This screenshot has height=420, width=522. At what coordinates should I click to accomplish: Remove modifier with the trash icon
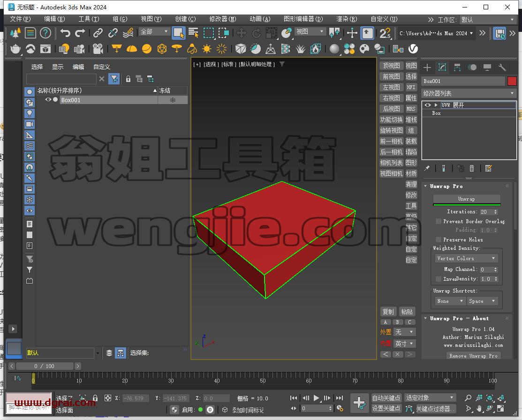(472, 168)
